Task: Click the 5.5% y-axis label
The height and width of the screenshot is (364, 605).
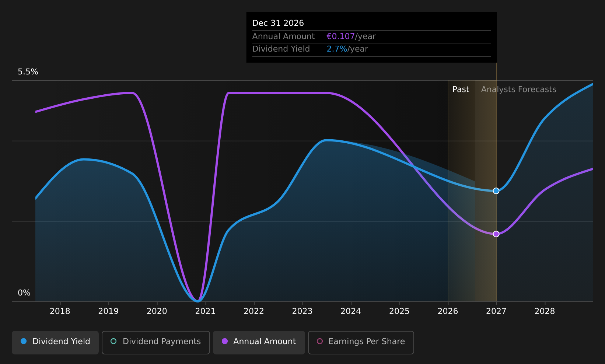Action: coord(28,72)
